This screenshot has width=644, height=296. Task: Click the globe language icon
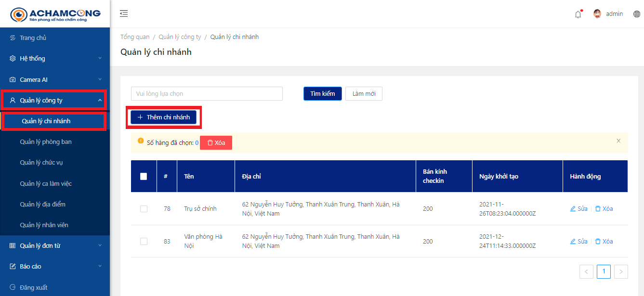coord(637,14)
